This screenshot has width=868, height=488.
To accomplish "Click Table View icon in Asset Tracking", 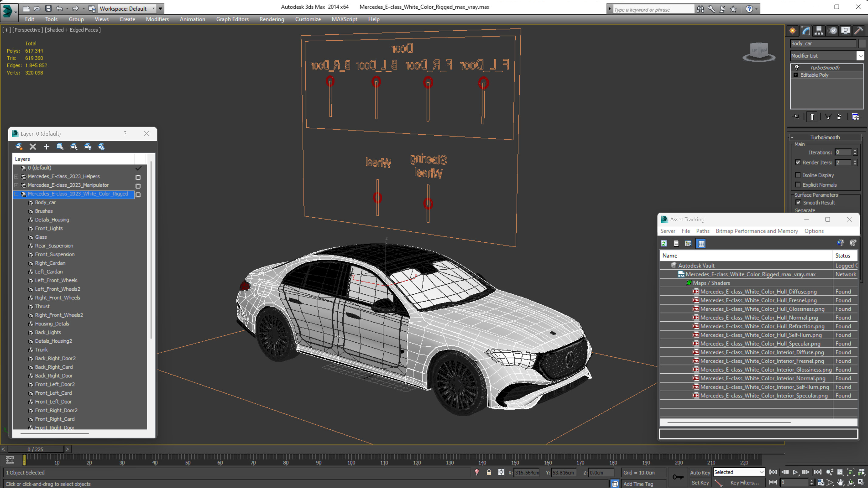I will (701, 243).
